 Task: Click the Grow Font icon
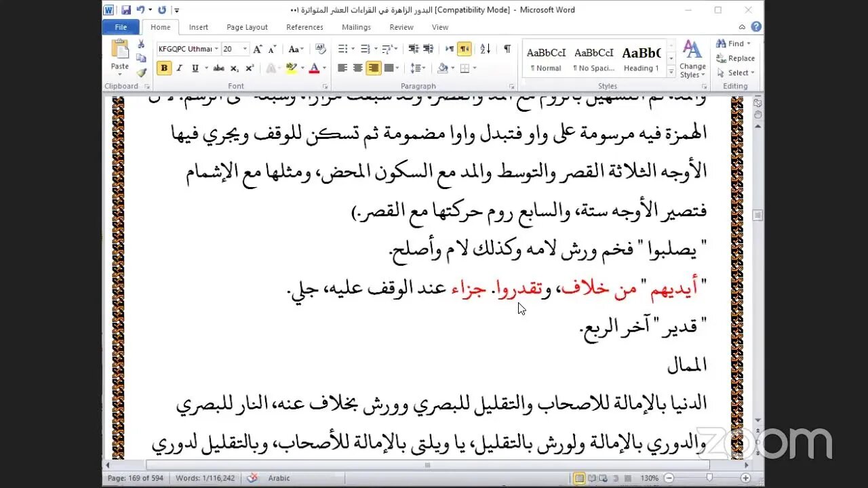[258, 49]
